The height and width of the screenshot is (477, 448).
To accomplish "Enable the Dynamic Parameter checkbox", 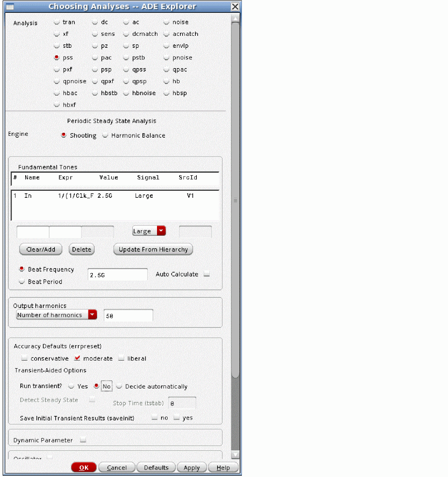I will pos(83,440).
